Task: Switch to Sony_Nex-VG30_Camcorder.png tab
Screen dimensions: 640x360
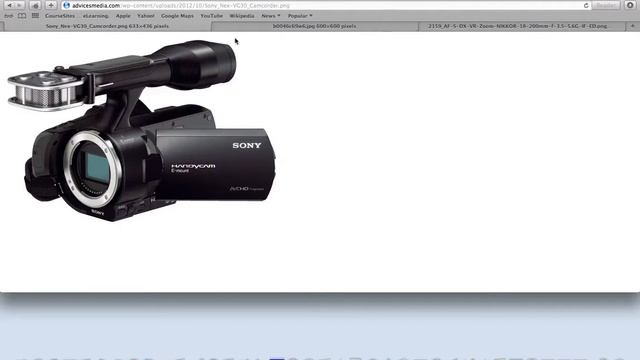Action: [107, 26]
